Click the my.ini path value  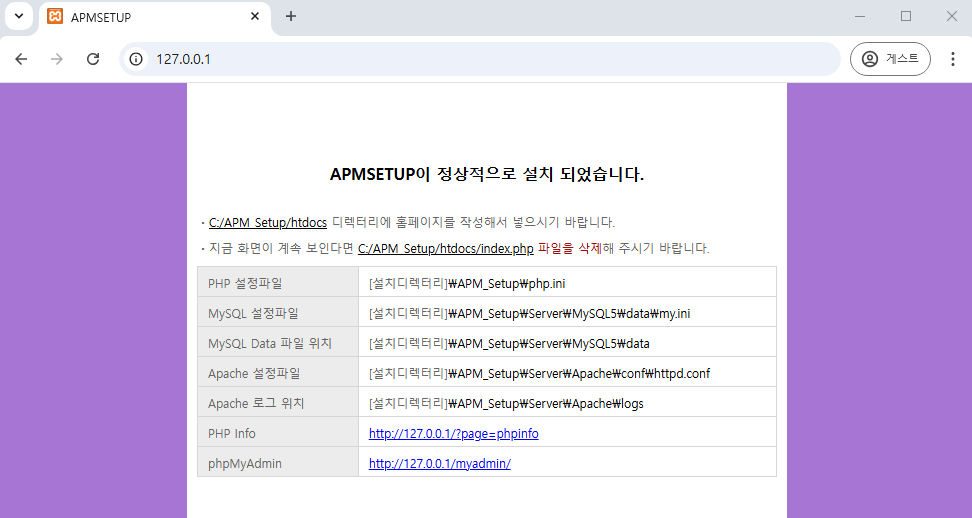click(x=529, y=314)
